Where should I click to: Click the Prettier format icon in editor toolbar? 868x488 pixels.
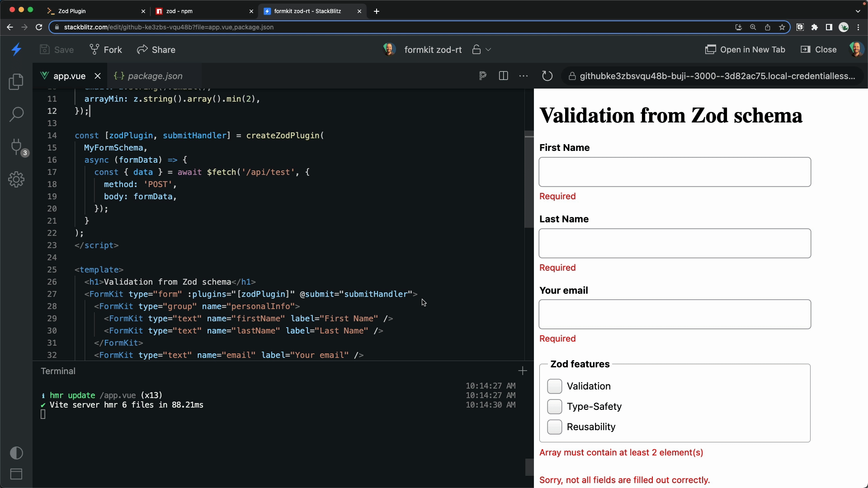tap(482, 76)
